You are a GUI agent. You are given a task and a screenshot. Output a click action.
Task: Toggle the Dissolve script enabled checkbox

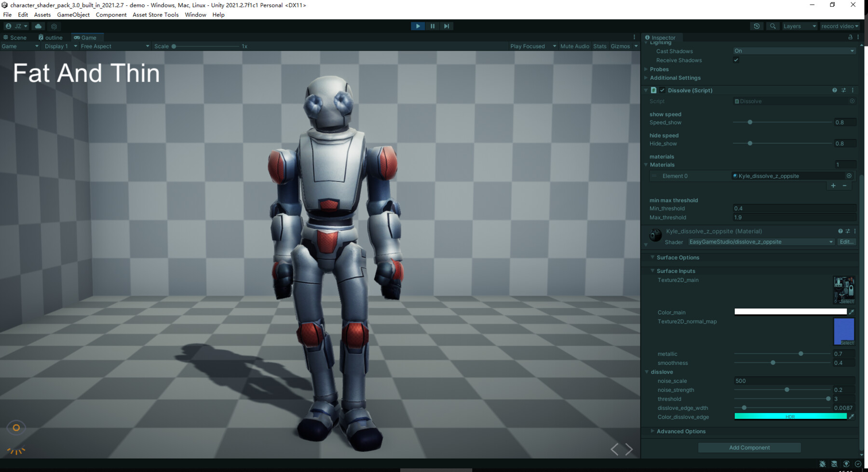(x=663, y=90)
